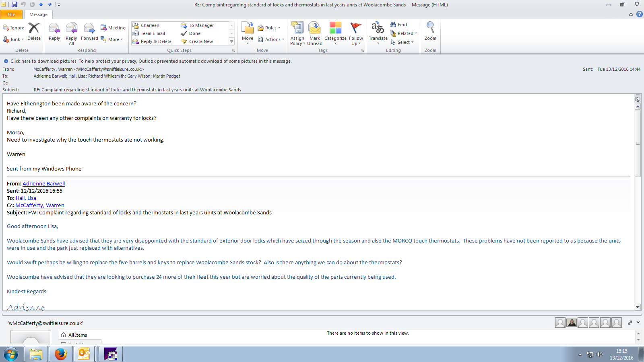Switch to the Message ribbon tab

tap(38, 14)
